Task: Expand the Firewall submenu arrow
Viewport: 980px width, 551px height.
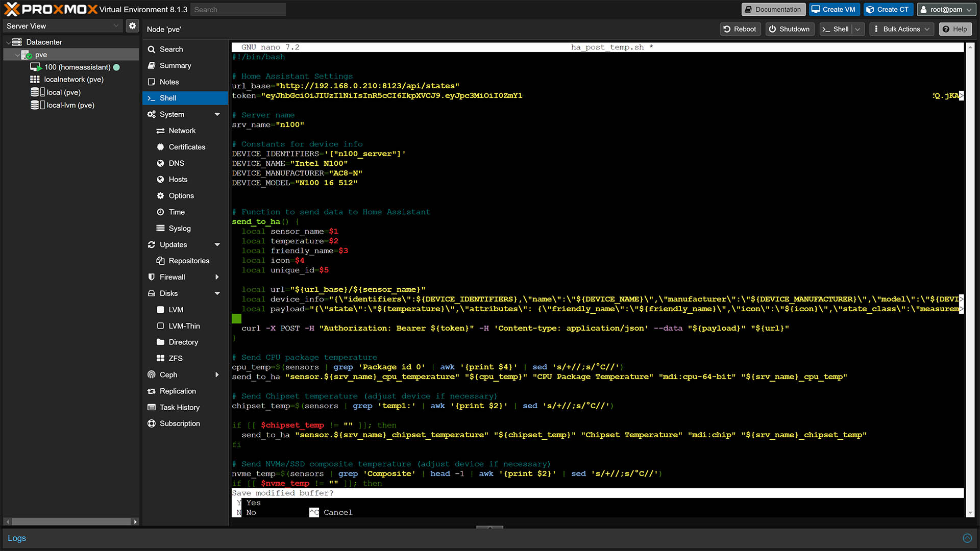Action: pos(217,277)
